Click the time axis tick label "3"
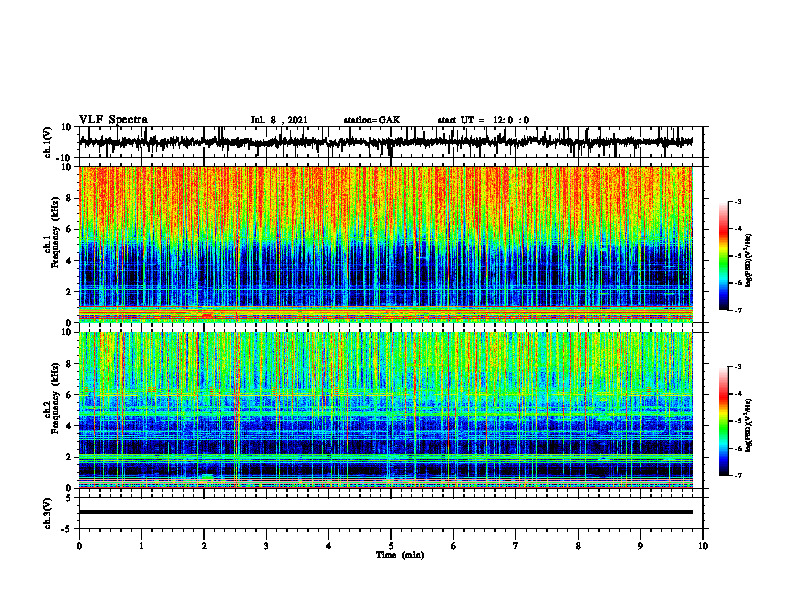792x612 pixels. pyautogui.click(x=266, y=546)
